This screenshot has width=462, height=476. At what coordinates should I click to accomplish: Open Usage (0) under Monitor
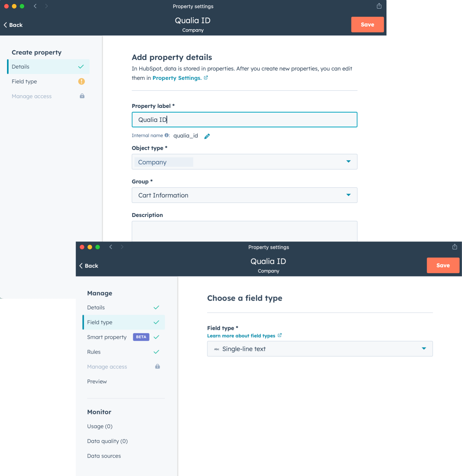coord(100,426)
